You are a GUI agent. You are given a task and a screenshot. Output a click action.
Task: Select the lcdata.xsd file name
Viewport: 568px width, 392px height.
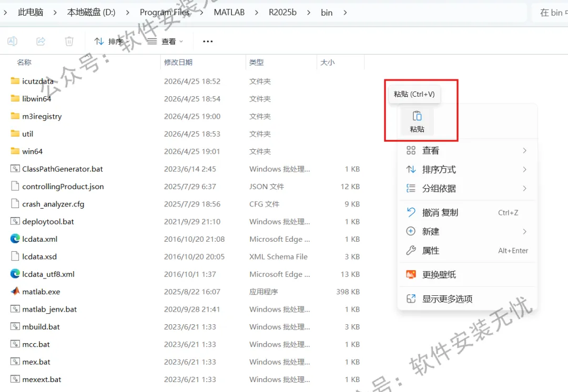coord(39,256)
